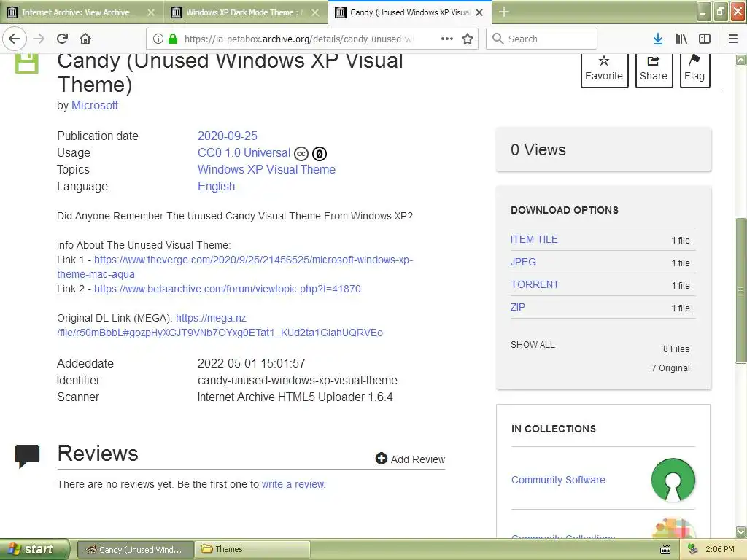Screen dimensions: 747x560
Task: Click the CC zero public domain icon
Action: tap(320, 154)
